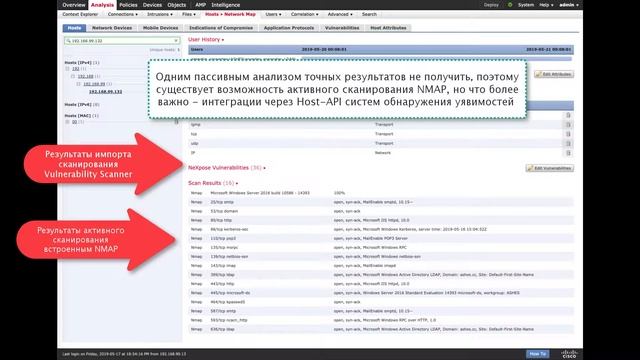Delete the IP Network protocol row
Image resolution: width=640 pixels, height=360 pixels.
(x=568, y=153)
